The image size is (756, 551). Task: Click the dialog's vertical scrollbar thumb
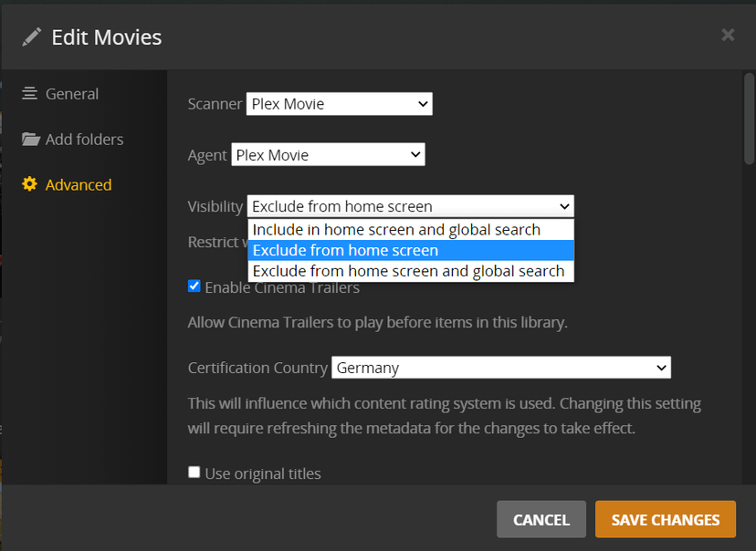pyautogui.click(x=750, y=117)
